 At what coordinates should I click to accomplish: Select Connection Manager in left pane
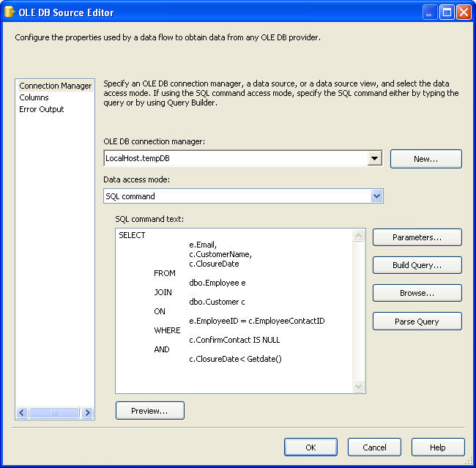55,86
